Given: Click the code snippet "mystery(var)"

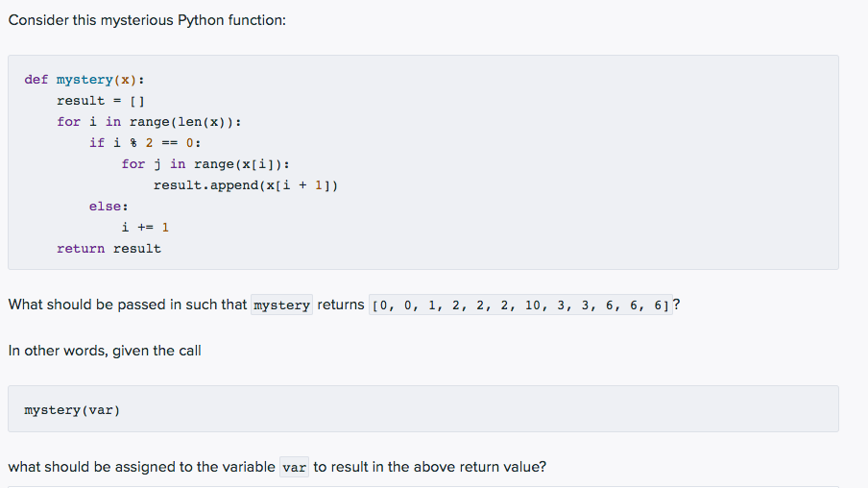Looking at the screenshot, I should [72, 410].
